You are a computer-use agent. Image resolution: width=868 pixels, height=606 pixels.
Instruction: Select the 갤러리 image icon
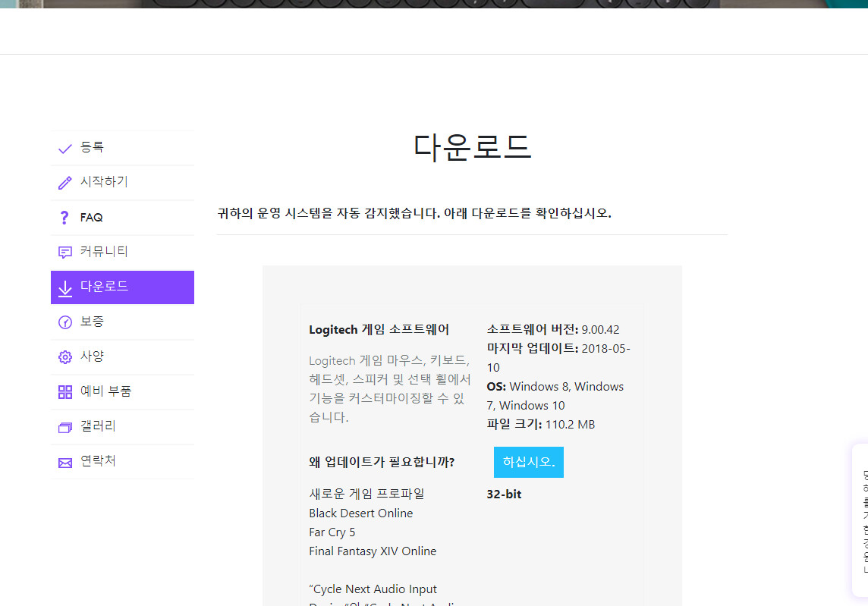point(64,426)
